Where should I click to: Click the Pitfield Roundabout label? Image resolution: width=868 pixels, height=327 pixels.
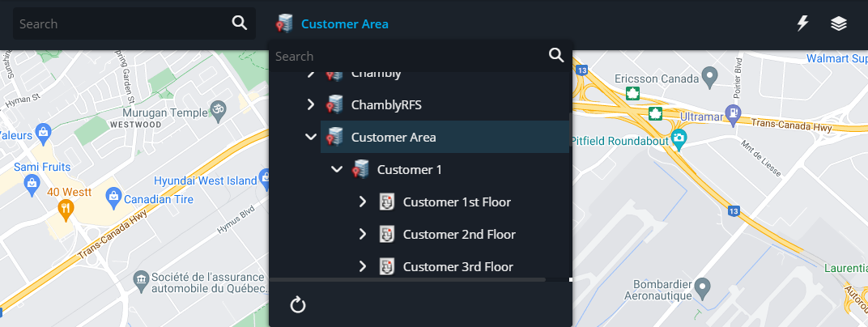pos(620,141)
